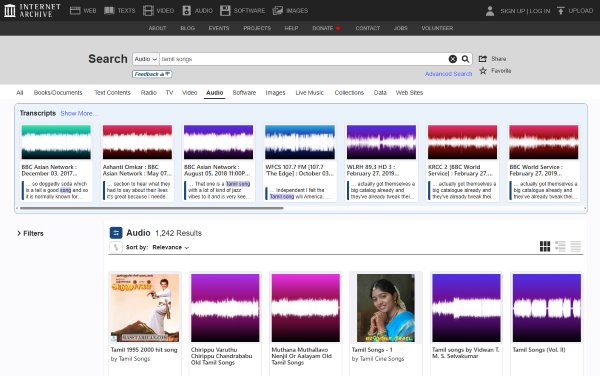Open the Blog menu link

pyautogui.click(x=188, y=28)
